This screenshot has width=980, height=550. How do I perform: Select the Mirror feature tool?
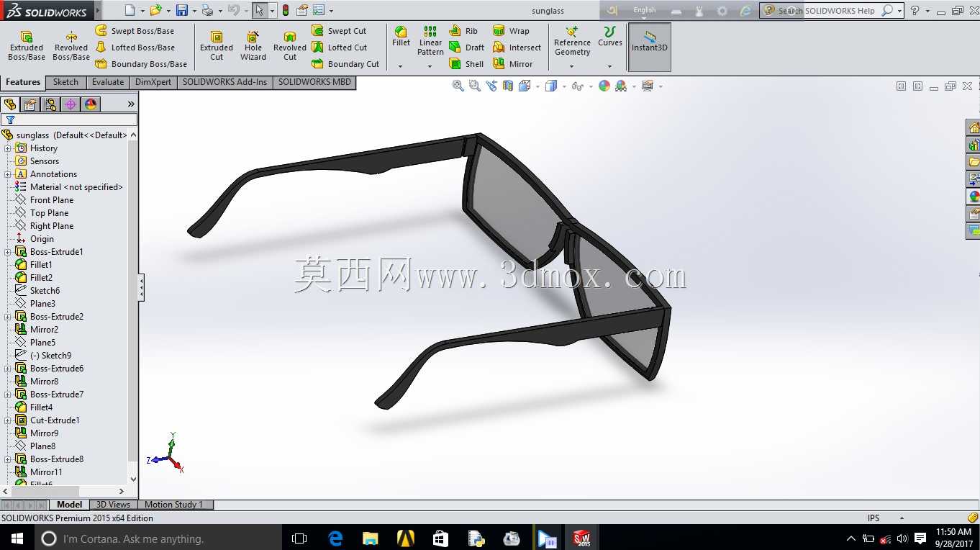tap(513, 64)
